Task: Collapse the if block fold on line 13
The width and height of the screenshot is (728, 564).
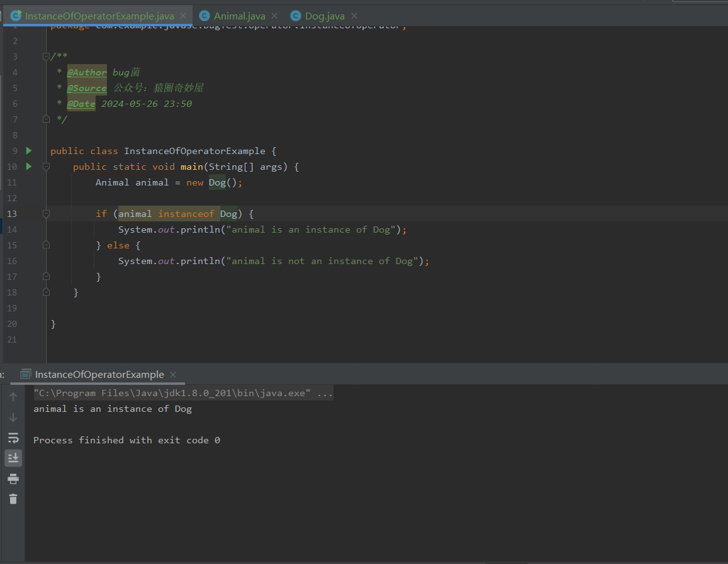Action: (x=46, y=214)
